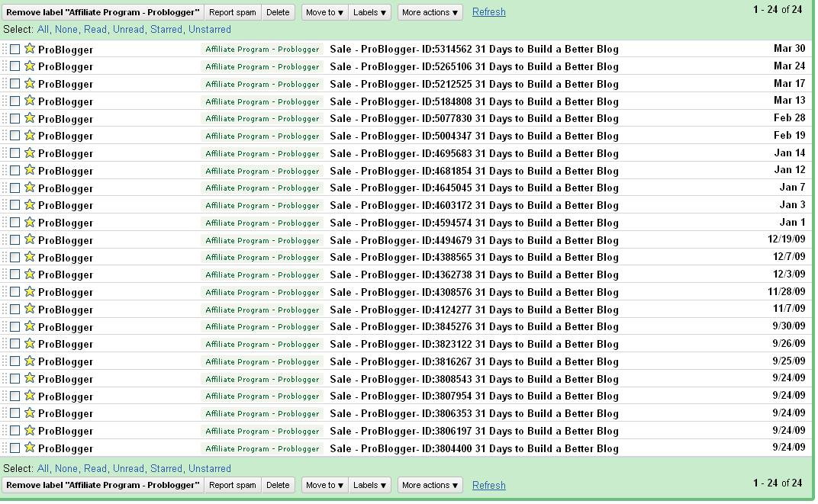The image size is (818, 504).
Task: Click top Report spam button
Action: click(x=232, y=12)
